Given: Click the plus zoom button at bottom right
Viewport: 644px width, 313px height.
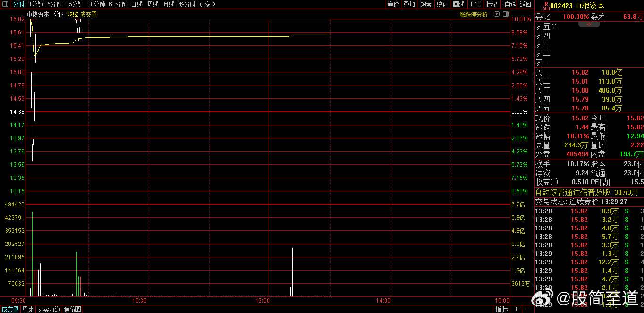Looking at the screenshot, I should [517, 309].
